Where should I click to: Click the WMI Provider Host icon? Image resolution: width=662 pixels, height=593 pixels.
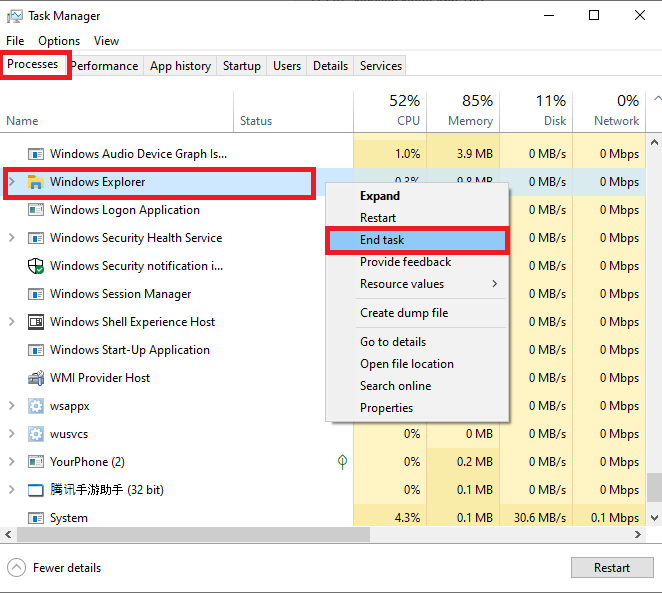tap(35, 378)
